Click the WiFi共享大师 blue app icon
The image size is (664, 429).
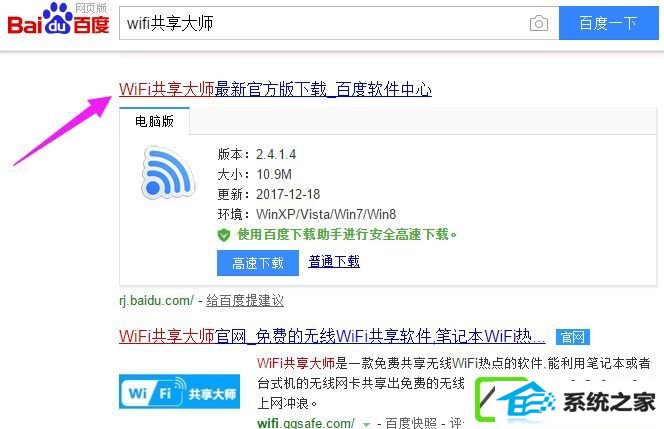click(168, 172)
